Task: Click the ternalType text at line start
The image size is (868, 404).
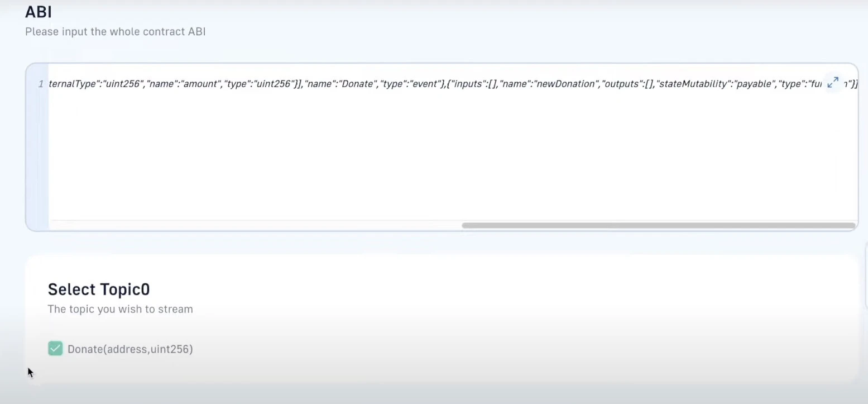Action: pyautogui.click(x=73, y=84)
